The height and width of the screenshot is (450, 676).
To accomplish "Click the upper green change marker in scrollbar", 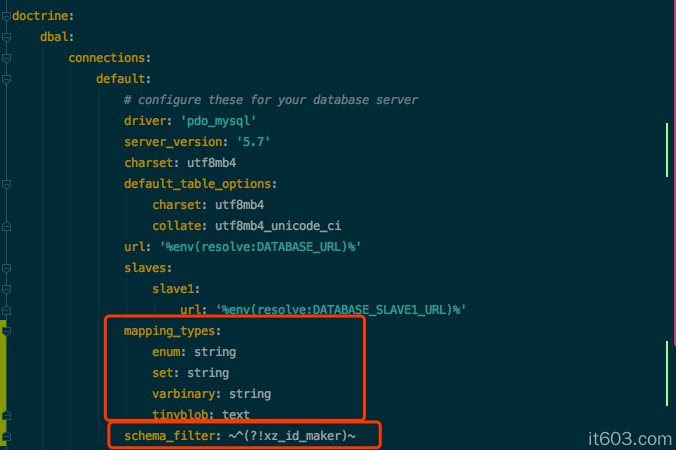I will [666, 150].
